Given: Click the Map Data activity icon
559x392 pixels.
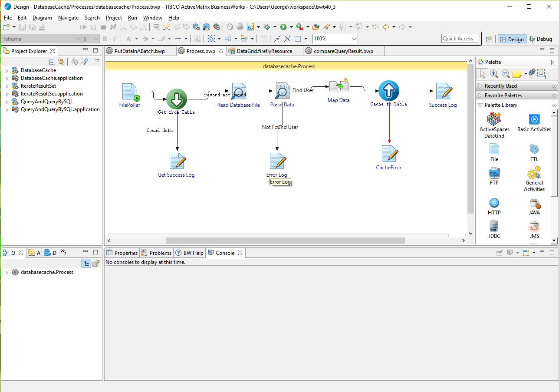Looking at the screenshot, I should point(339,86).
